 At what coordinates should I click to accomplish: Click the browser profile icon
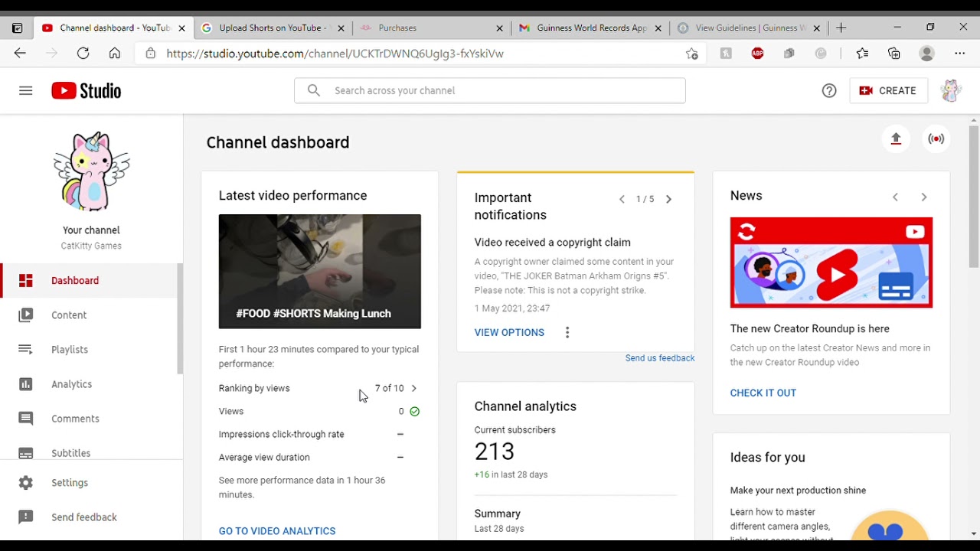coord(927,53)
